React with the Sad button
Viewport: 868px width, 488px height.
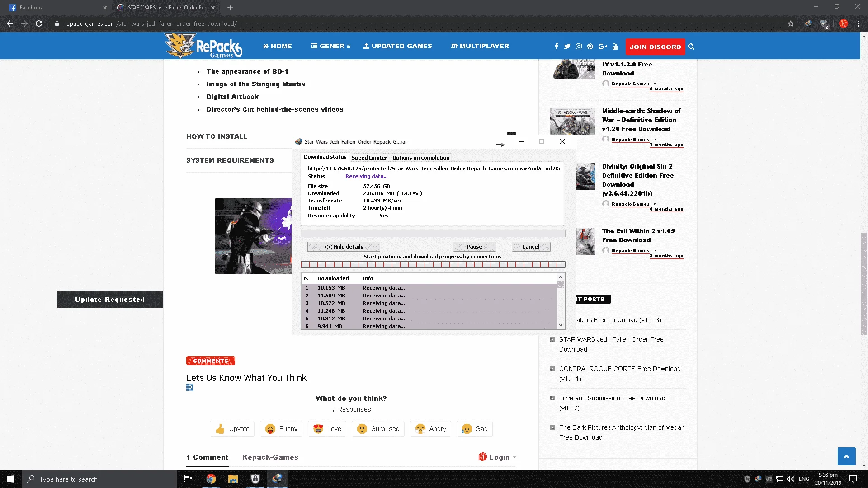(x=475, y=429)
